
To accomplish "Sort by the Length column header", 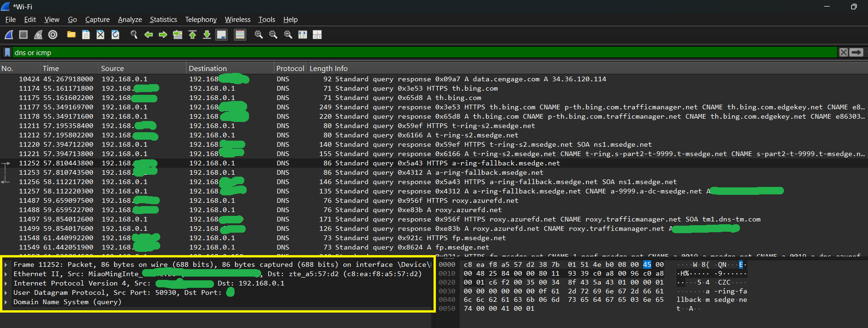I will coord(320,68).
